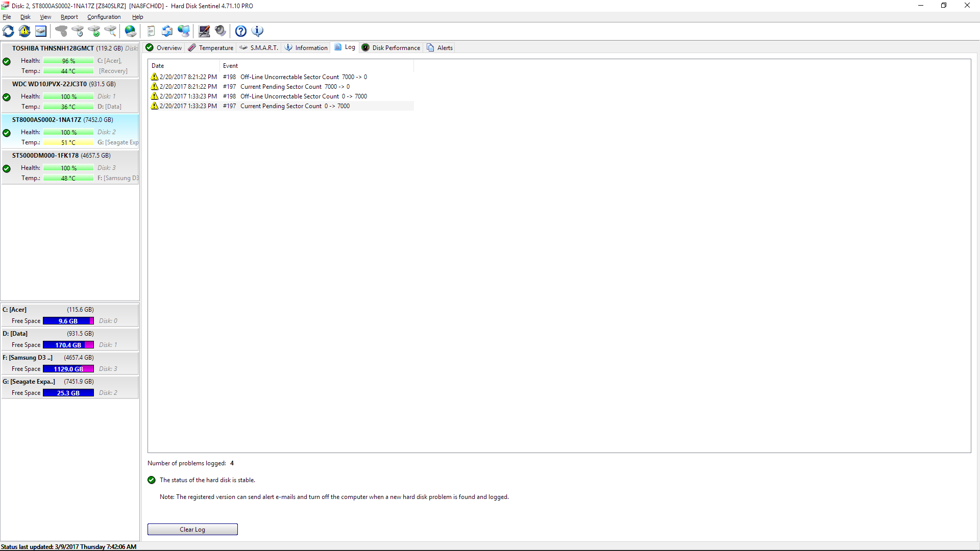Select the TOSHIBA THNSNH128GMCT disk entry

70,60
